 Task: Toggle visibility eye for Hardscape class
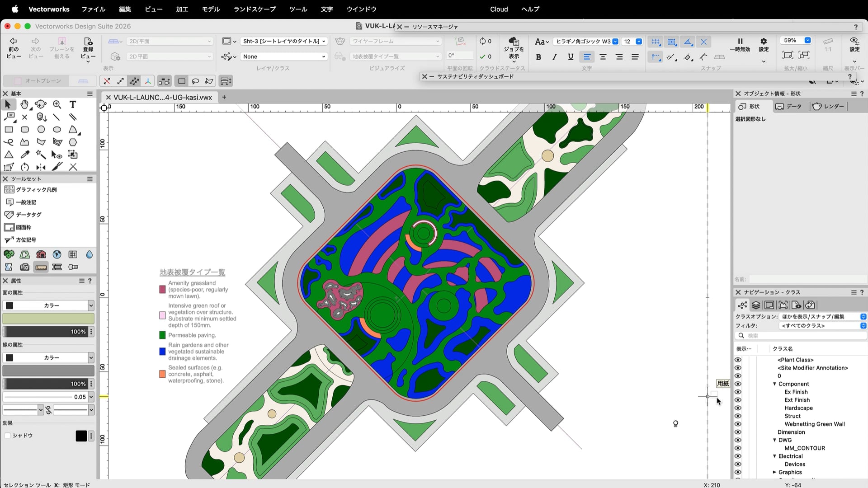pos(738,408)
